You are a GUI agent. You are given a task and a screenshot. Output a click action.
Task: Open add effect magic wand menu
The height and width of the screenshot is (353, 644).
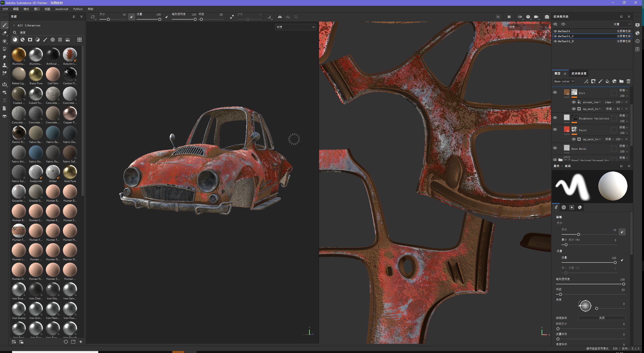click(586, 81)
